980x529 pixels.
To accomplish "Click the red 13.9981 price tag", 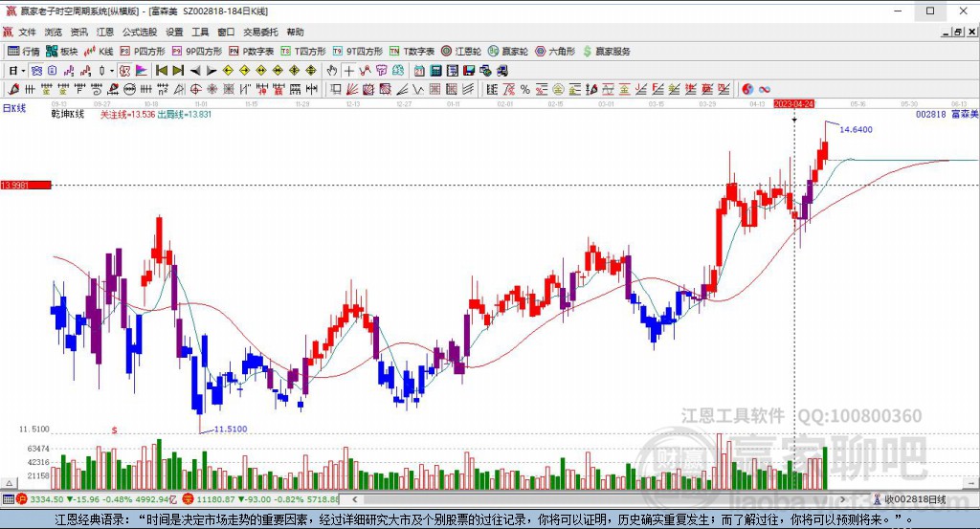I will pyautogui.click(x=26, y=185).
